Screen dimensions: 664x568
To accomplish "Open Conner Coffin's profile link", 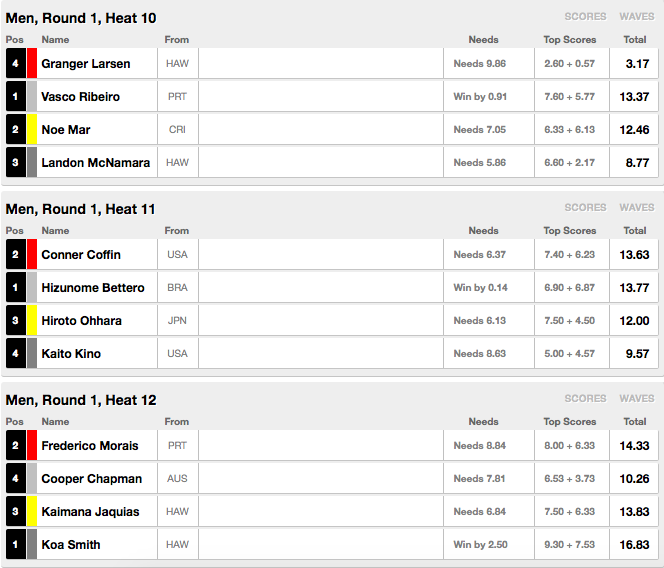I will 81,255.
